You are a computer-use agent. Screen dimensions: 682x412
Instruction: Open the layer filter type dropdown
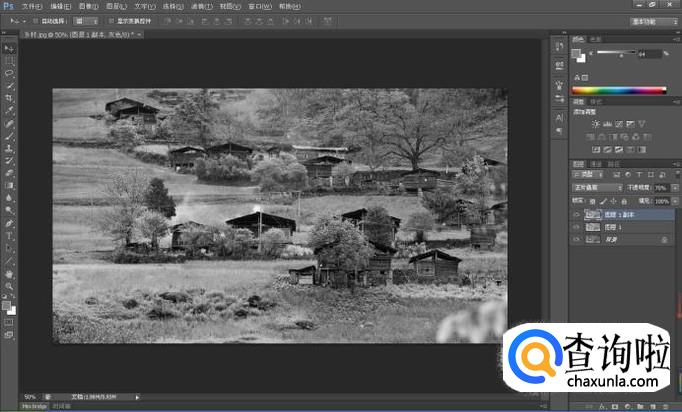tap(588, 174)
